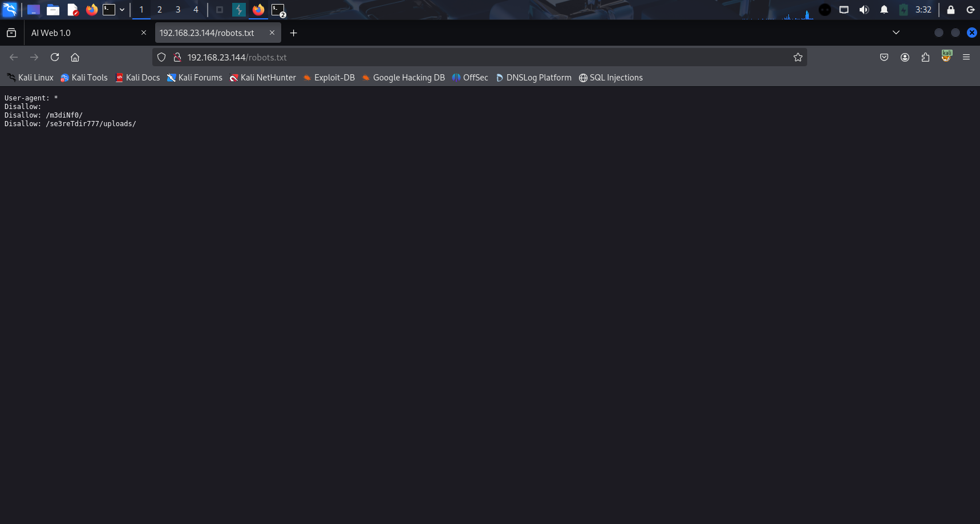This screenshot has width=980, height=524.
Task: Switch to workspace 3 in the panel
Action: coord(177,10)
